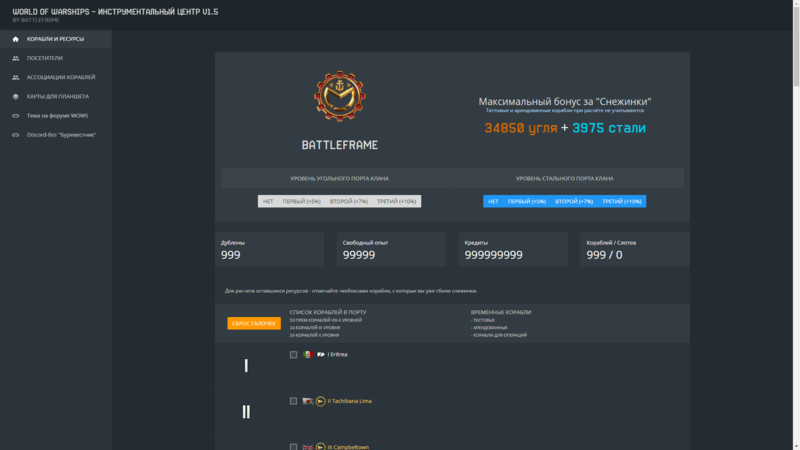Screen dimensions: 800x450
Task: Click the «Кредиты» value 999999999
Action: 493,255
